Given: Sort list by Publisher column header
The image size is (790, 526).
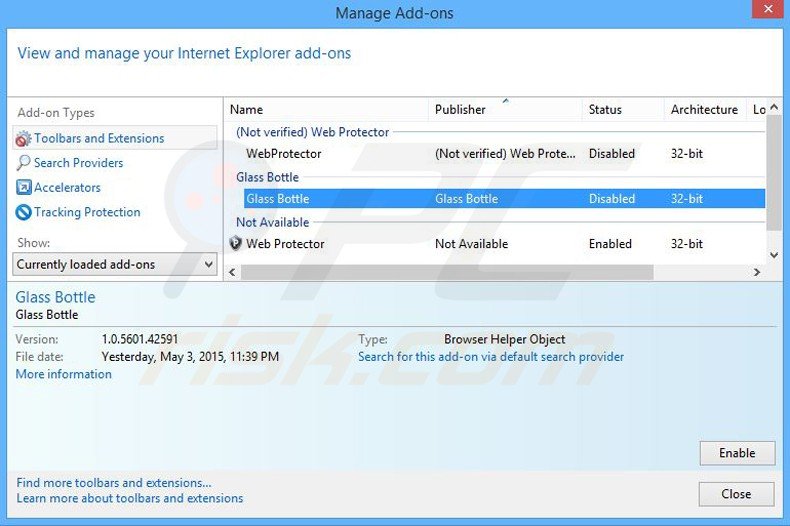Looking at the screenshot, I should coord(505,109).
